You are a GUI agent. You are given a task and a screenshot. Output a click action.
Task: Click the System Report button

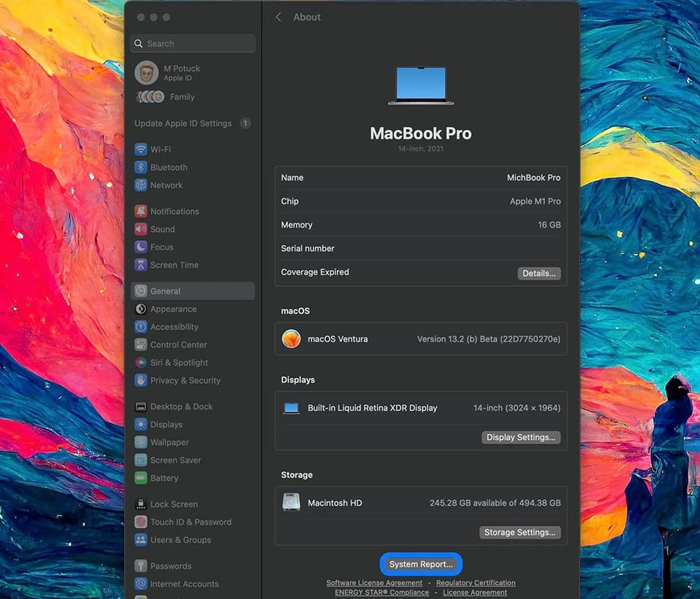421,563
